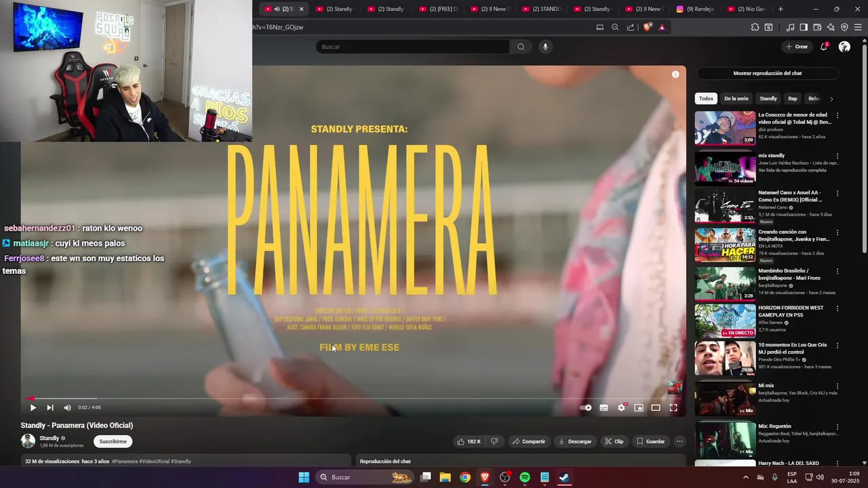The width and height of the screenshot is (868, 488).
Task: Like the video with 182 K likes
Action: coord(469,441)
